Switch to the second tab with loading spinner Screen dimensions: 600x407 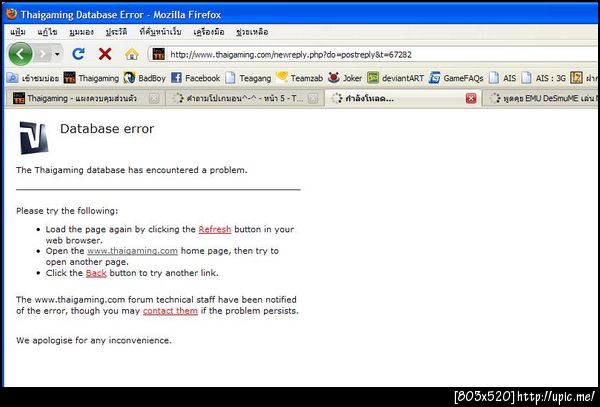pos(245,98)
